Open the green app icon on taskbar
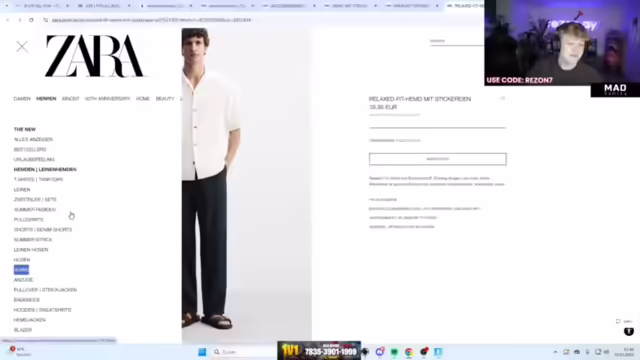 pos(394,352)
